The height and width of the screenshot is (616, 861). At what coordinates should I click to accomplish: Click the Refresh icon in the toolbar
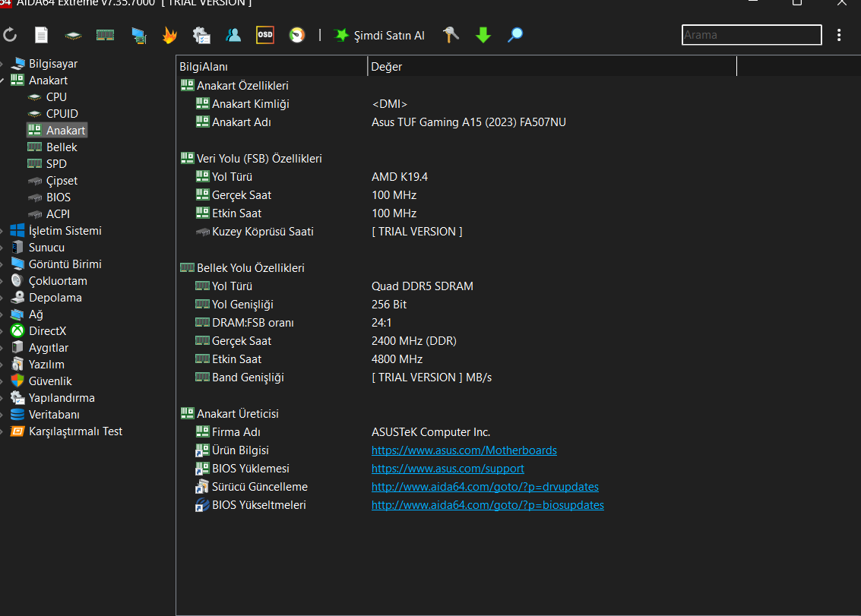[10, 35]
